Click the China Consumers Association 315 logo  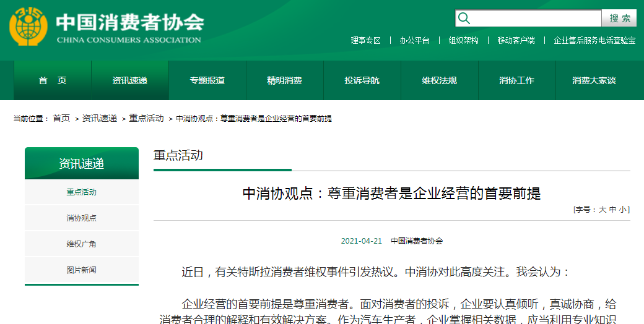coord(28,26)
